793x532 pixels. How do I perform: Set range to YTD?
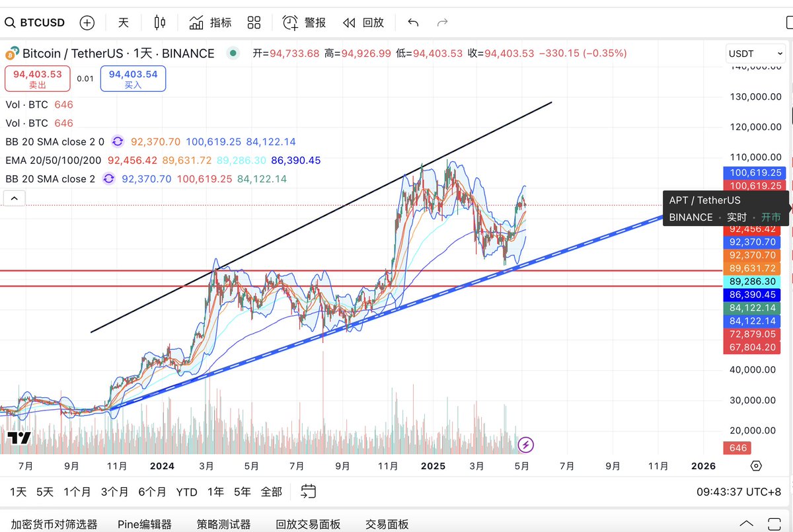pos(186,492)
